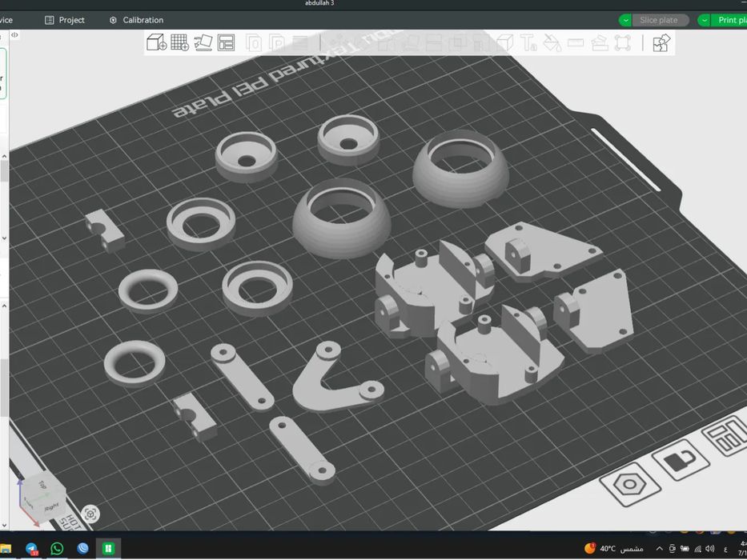Image resolution: width=747 pixels, height=560 pixels.
Task: Click the Bambu Studio taskbar icon
Action: click(x=108, y=549)
